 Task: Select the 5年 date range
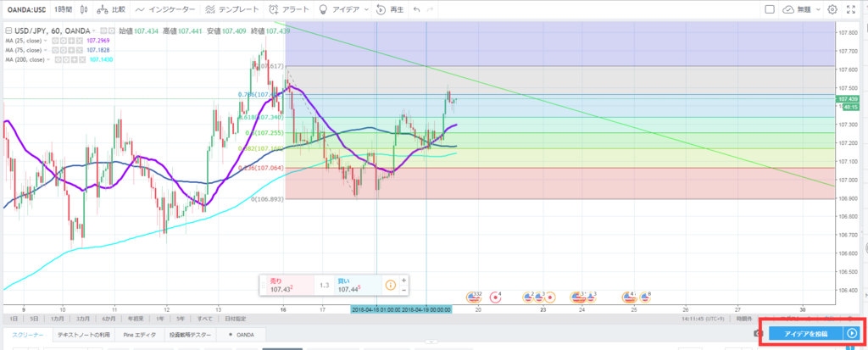tap(181, 319)
